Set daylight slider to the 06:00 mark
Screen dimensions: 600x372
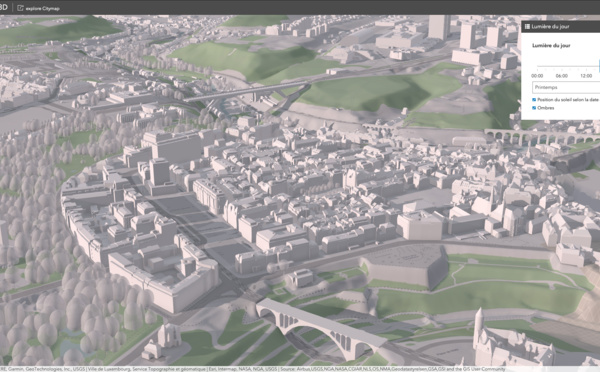(x=562, y=66)
